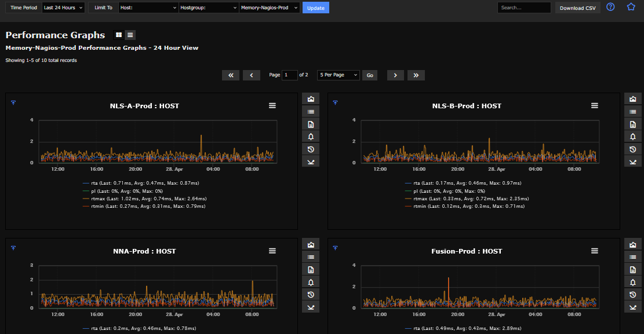
Task: Click bell alert icon beside NLS-A-Prod graph
Action: click(311, 137)
